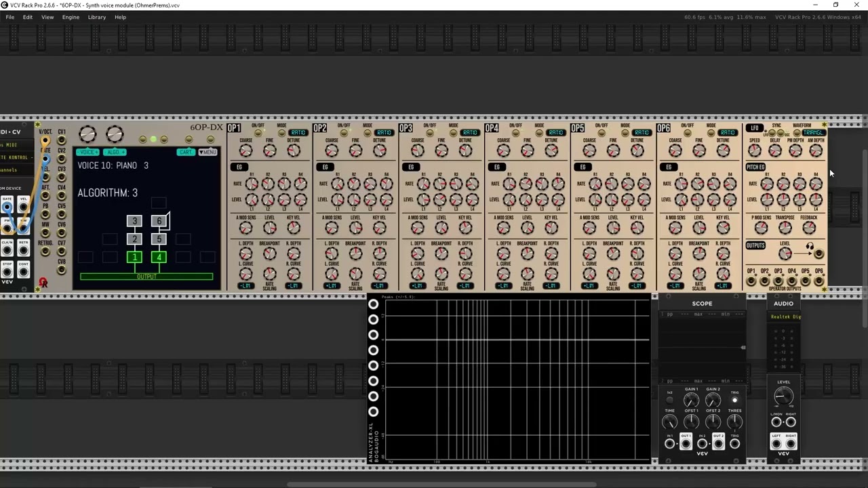Open the View menu
Screen dimensions: 868x488
click(47, 17)
